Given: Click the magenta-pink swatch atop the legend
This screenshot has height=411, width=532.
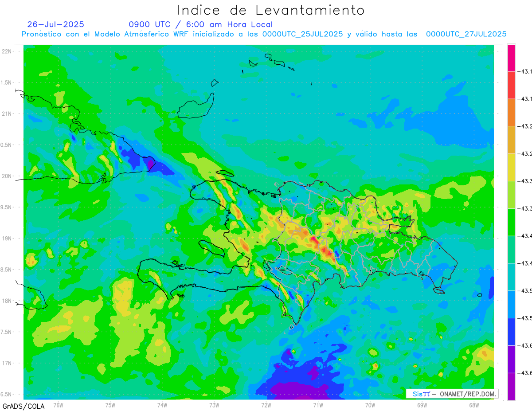Looking at the screenshot, I should 511,58.
